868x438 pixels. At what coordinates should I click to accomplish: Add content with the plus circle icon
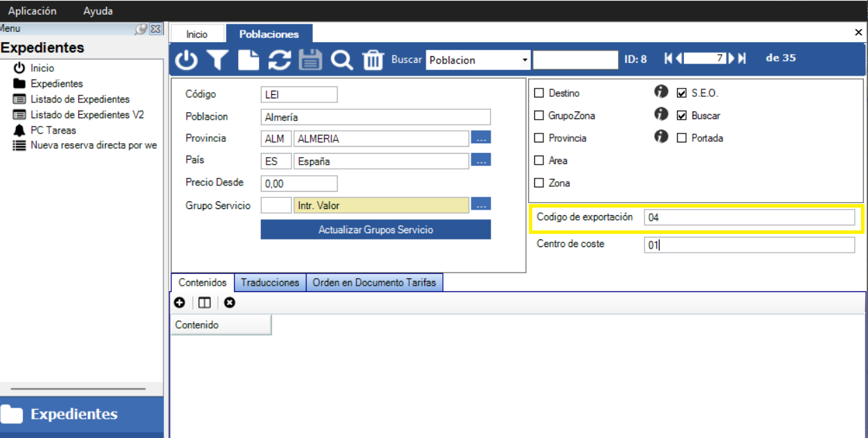tap(179, 302)
